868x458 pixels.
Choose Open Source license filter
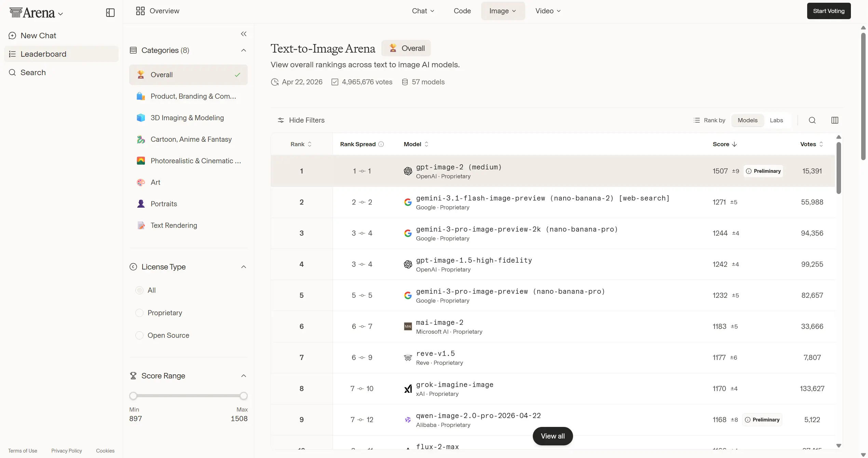click(139, 335)
